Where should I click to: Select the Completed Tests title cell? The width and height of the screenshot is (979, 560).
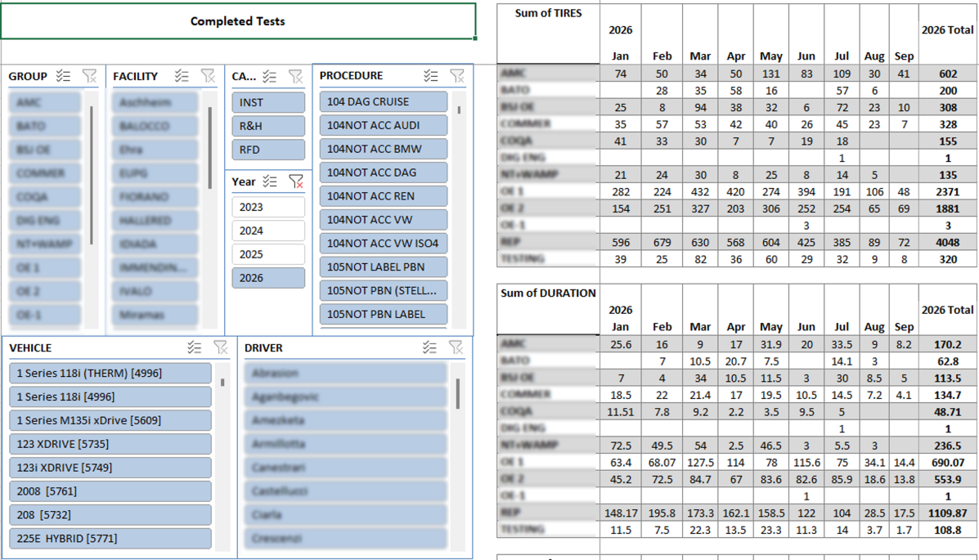tap(238, 21)
